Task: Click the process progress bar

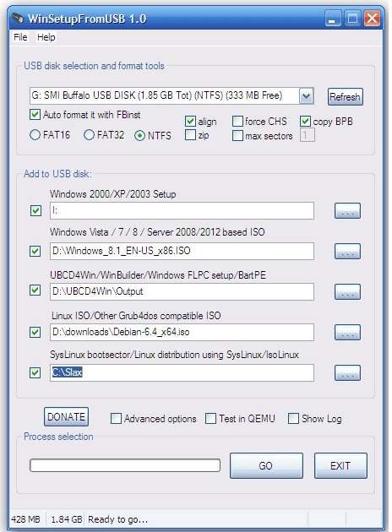Action: pyautogui.click(x=125, y=465)
